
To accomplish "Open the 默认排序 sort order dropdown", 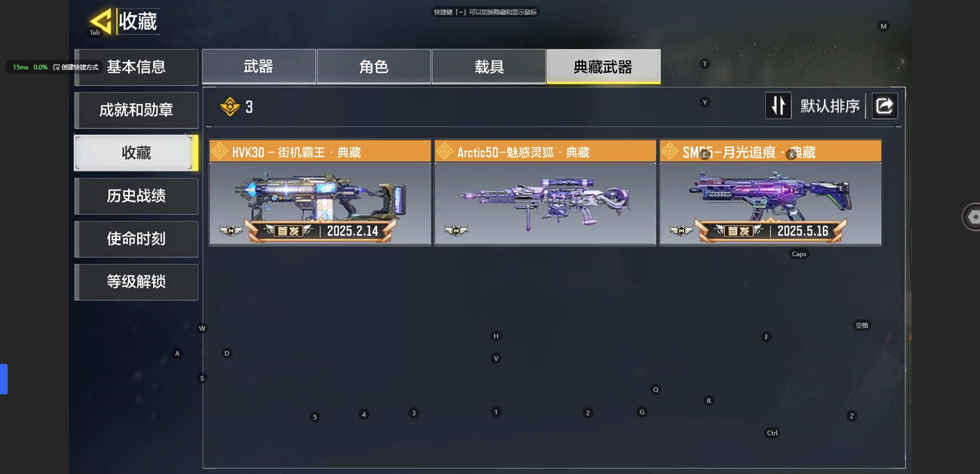I will click(830, 106).
